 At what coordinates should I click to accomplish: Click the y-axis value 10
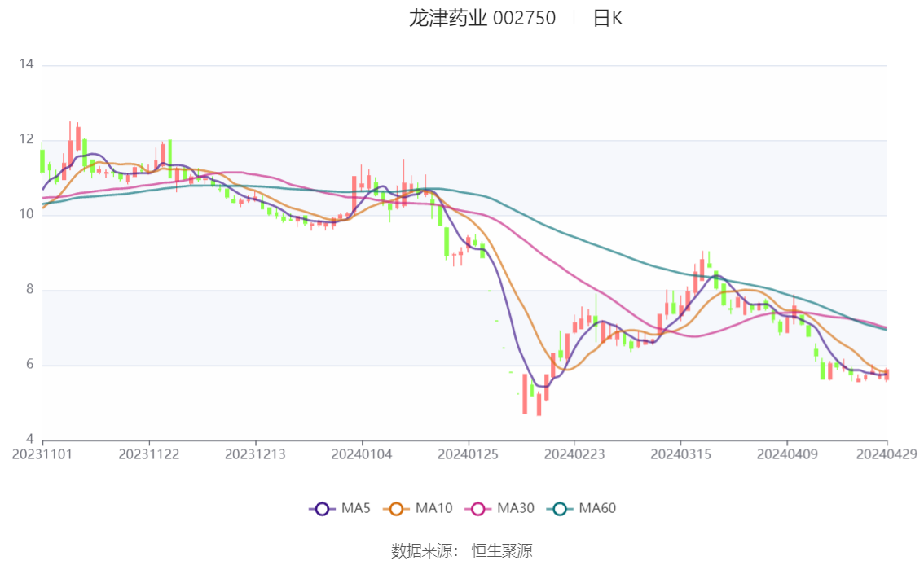(x=27, y=214)
